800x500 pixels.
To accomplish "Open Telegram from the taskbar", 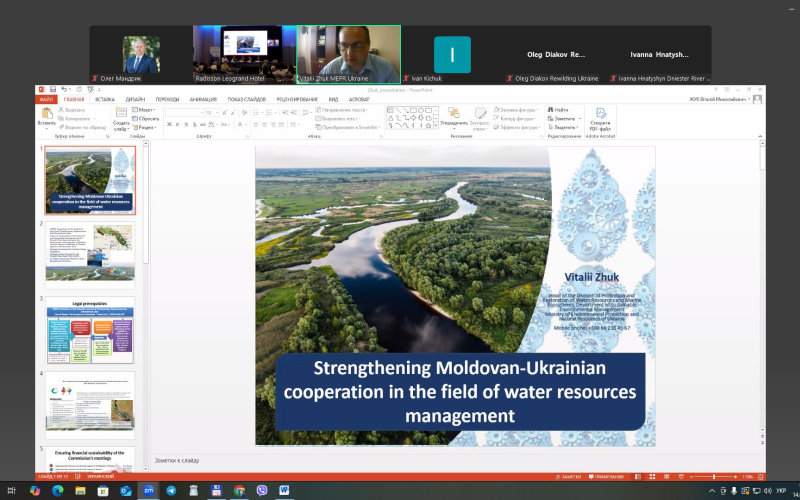I will pos(171,491).
